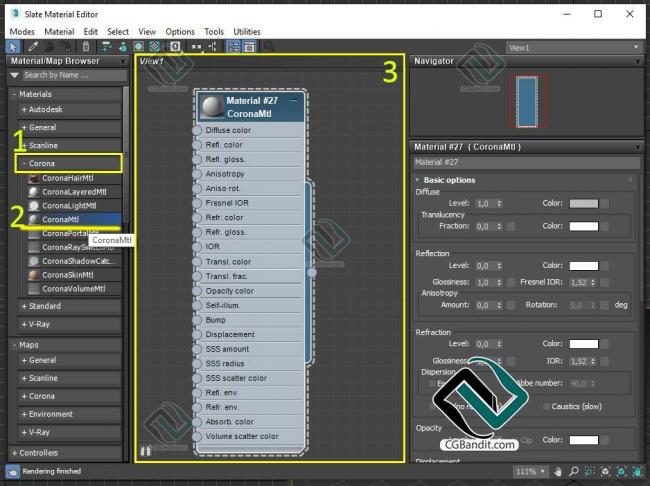Open the View1 dropdown
The width and height of the screenshot is (650, 486).
coord(574,48)
